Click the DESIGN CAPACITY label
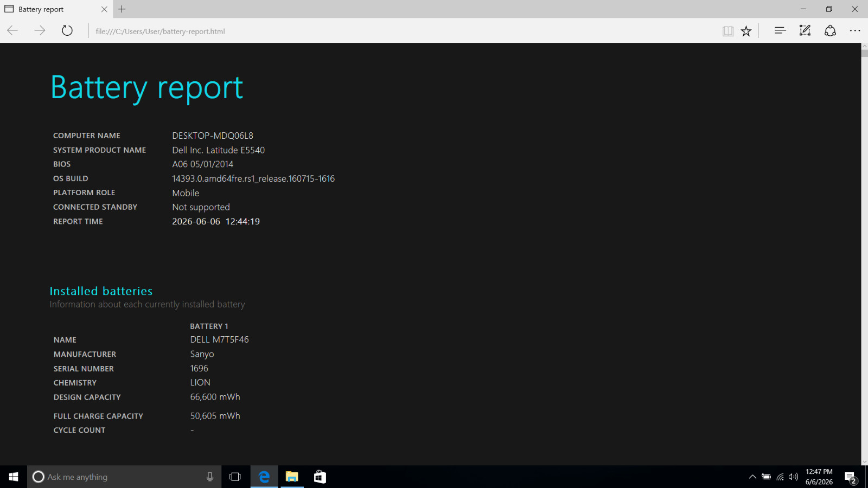Image resolution: width=868 pixels, height=488 pixels. pos(87,397)
